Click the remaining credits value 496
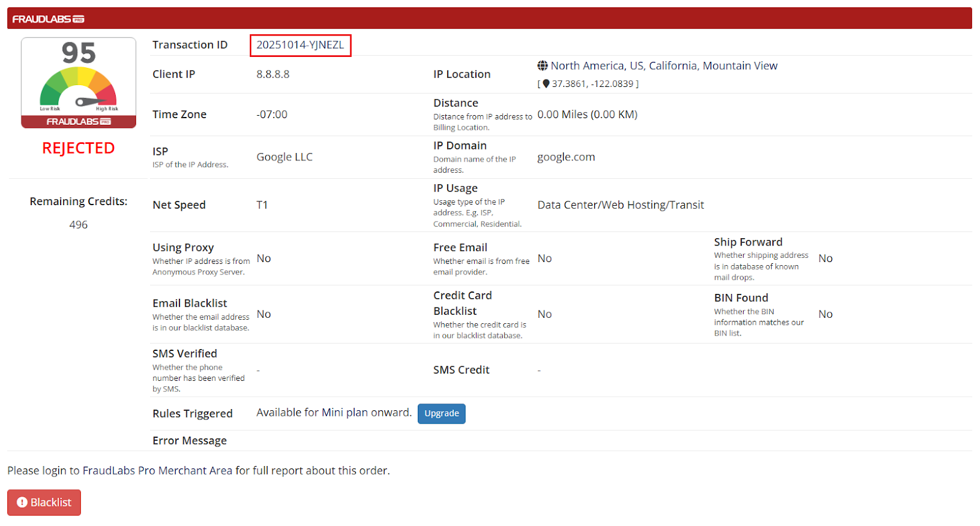This screenshot has height=526, width=980. pyautogui.click(x=78, y=225)
